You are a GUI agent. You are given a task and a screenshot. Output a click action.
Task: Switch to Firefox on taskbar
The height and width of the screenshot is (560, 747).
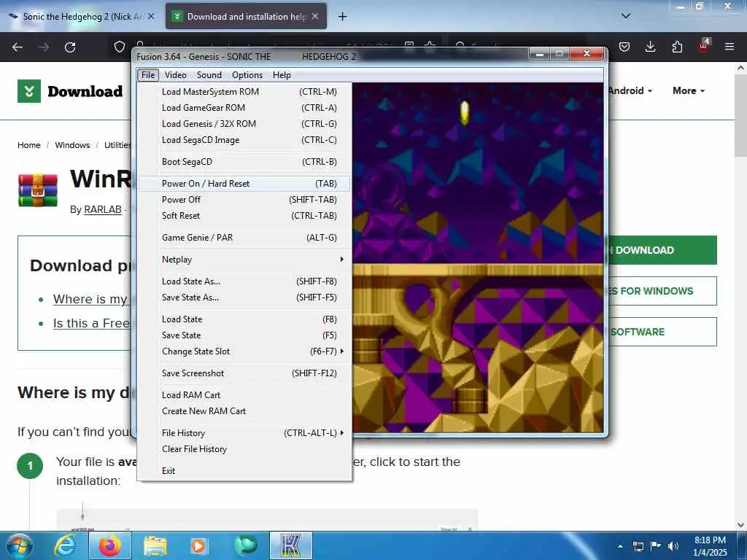tap(110, 545)
